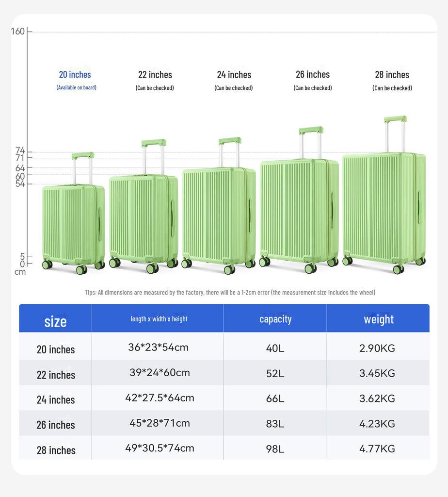The image size is (448, 497).
Task: Click the 'length x width x height' header
Action: 159,319
